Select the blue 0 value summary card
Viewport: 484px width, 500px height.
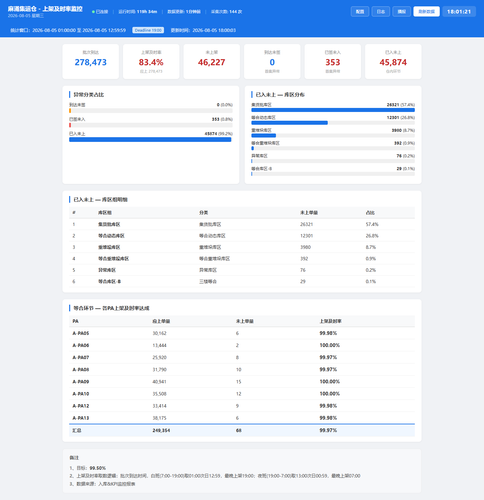click(x=272, y=61)
